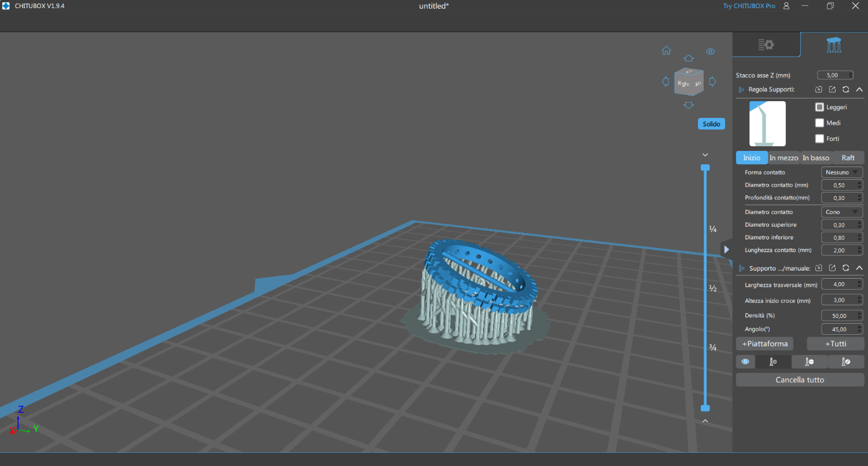Viewport: 868px width, 466px height.
Task: Select the delete support tool icon
Action: click(810, 362)
